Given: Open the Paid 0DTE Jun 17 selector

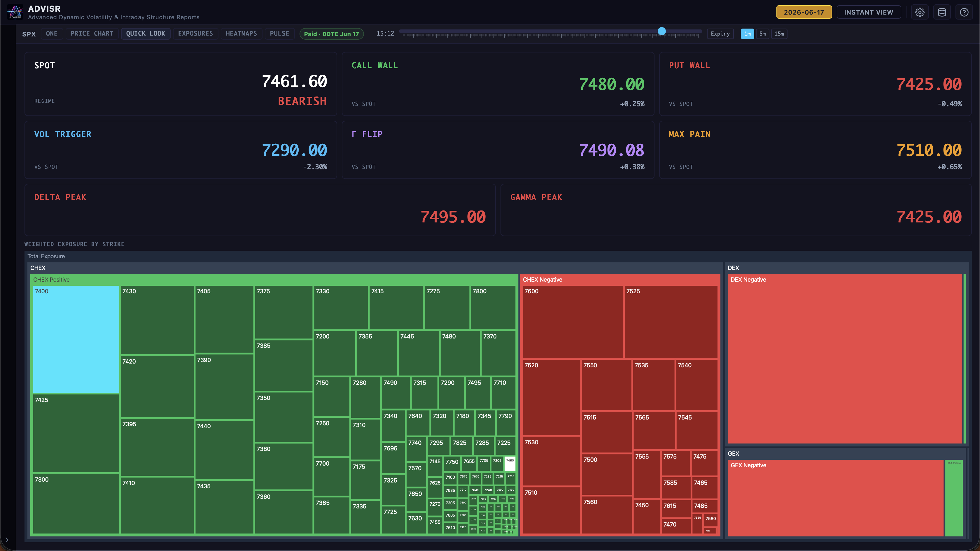Looking at the screenshot, I should coord(331,34).
